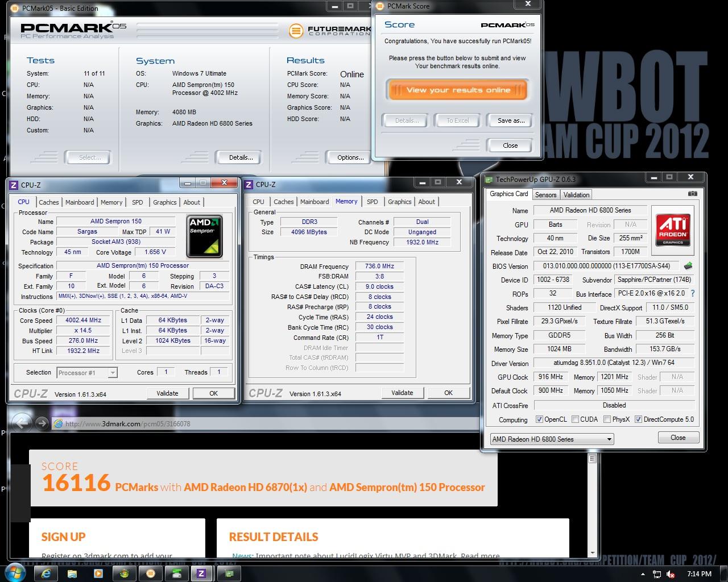The image size is (728, 582).
Task: Switch to Sensors tab in GPU-Z
Action: click(x=545, y=194)
